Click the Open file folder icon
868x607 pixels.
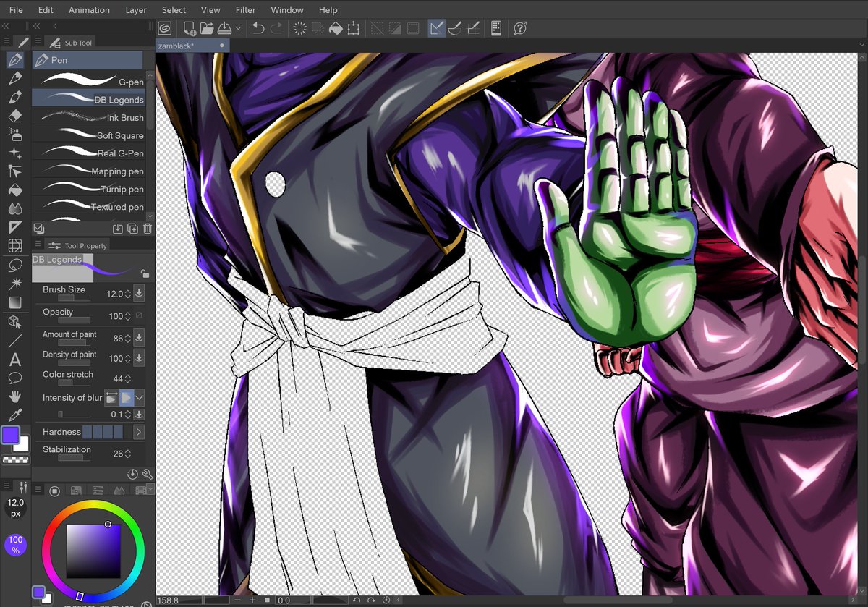207,28
